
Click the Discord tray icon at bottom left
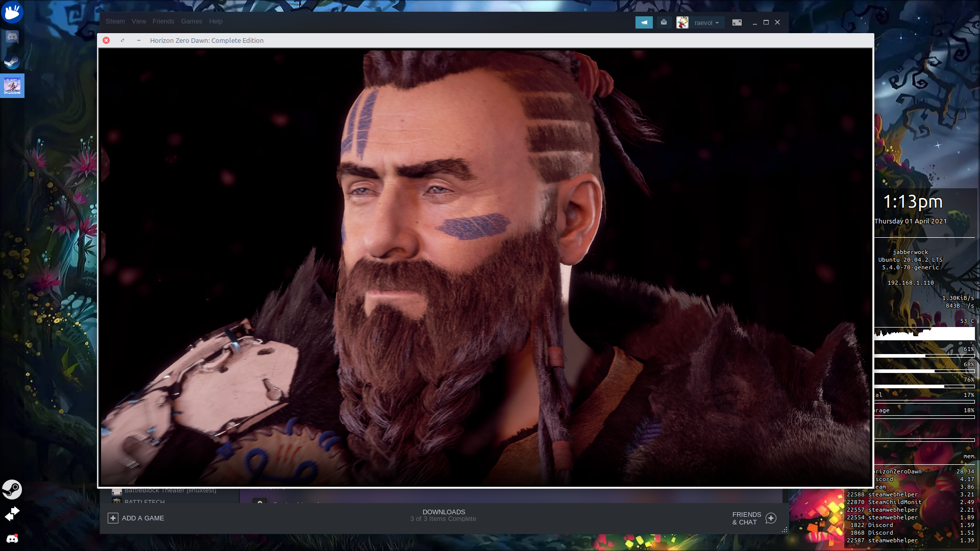[x=12, y=539]
